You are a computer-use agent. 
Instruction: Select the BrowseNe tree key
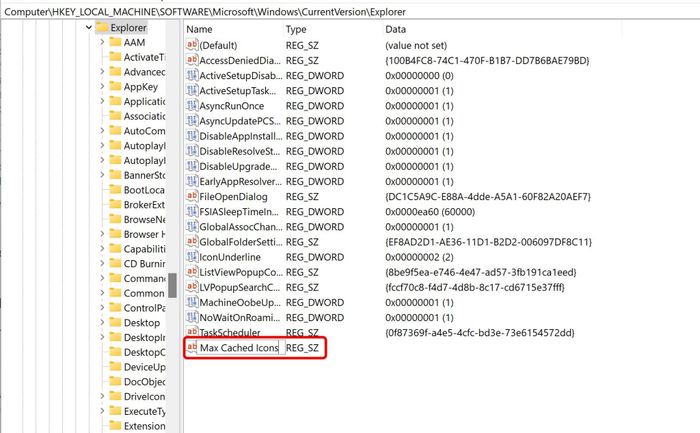click(x=144, y=219)
